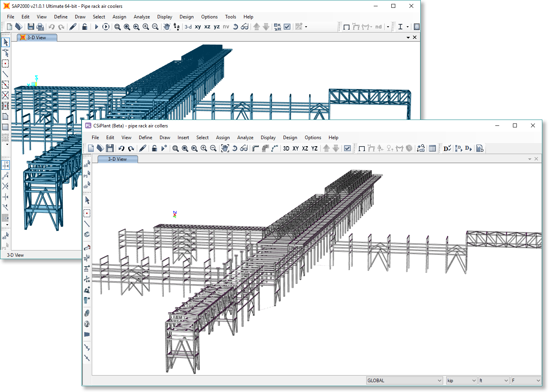Viewport: 549px width, 392px height.
Task: Toggle perspective glasses icon in CSiPlant
Action: point(244,148)
